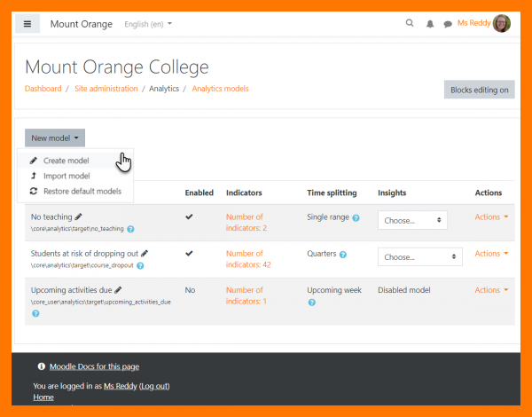Screen dimensions: 532x417
Task: Click Ms Reddy's profile avatar
Action: point(502,24)
